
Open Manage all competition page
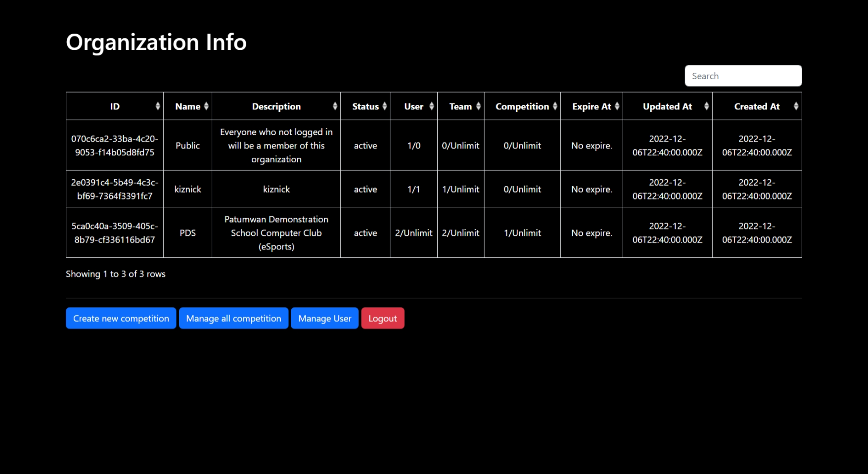[x=233, y=318]
